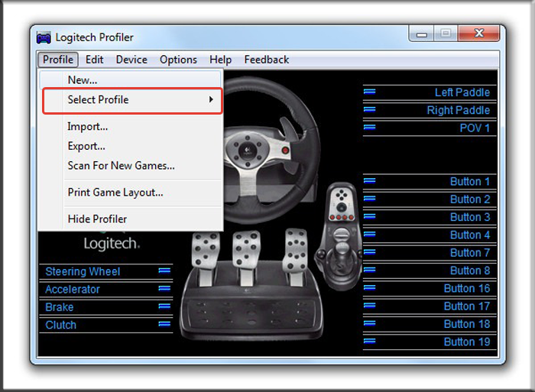
Task: Open the Help menu
Action: click(220, 60)
